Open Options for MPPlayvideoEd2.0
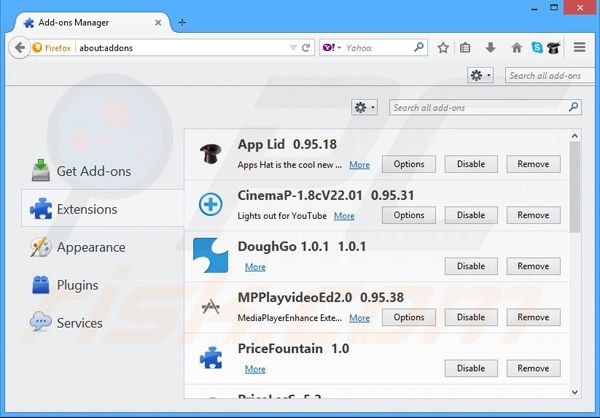This screenshot has height=418, width=600. tap(409, 317)
